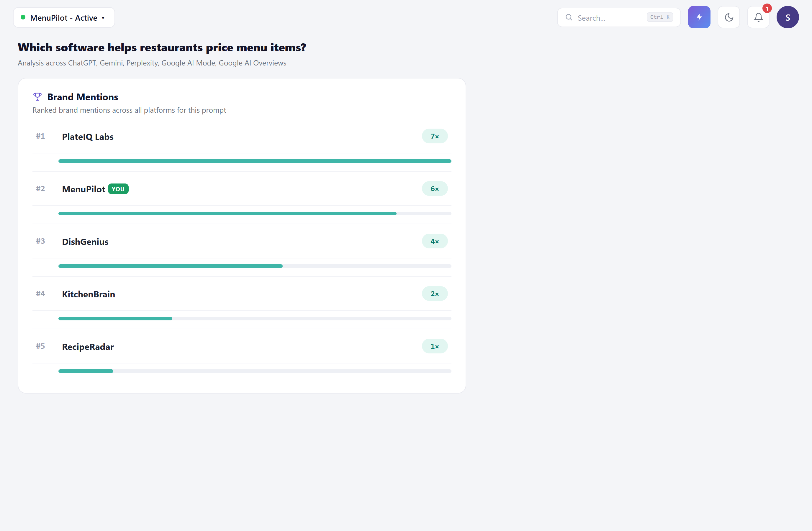Select the RecipeRadar brand name
This screenshot has width=812, height=531.
(88, 347)
